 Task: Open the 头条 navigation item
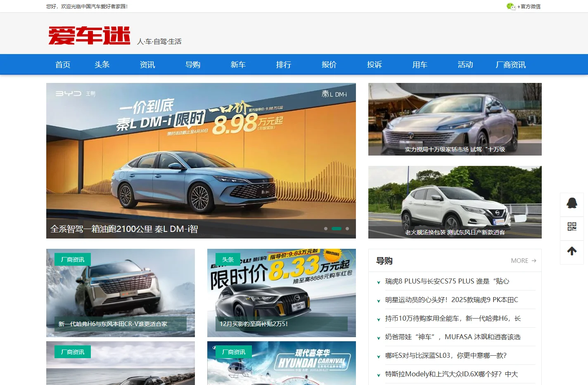pyautogui.click(x=102, y=64)
